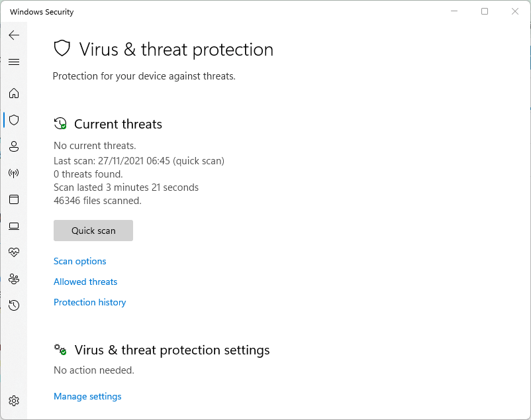
Task: Open Windows Security settings via the gear
Action: 14,401
